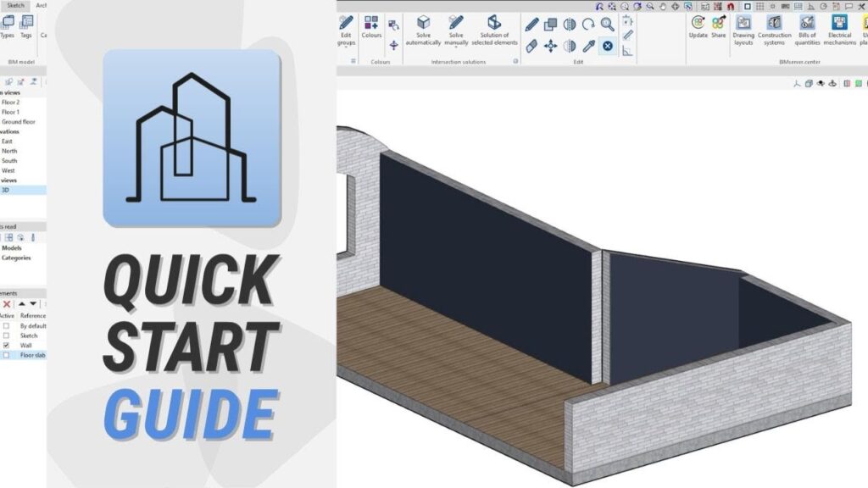Select the Ground floor view
The image size is (868, 488).
[x=18, y=121]
